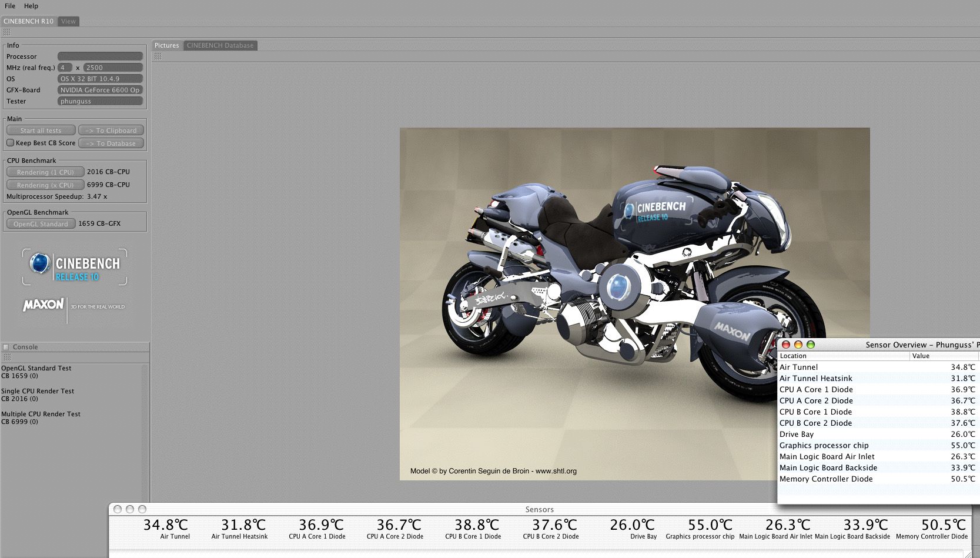The image size is (980, 558).
Task: Open the File menu
Action: [10, 6]
